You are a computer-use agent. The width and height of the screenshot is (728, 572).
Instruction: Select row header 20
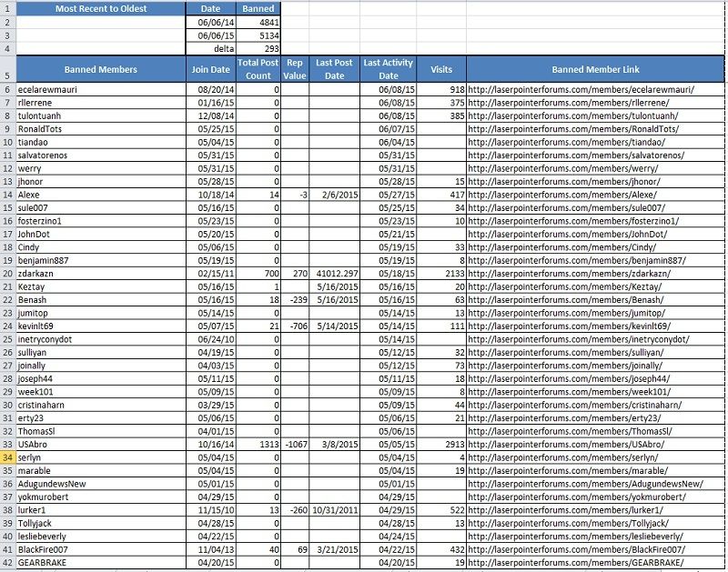7,274
